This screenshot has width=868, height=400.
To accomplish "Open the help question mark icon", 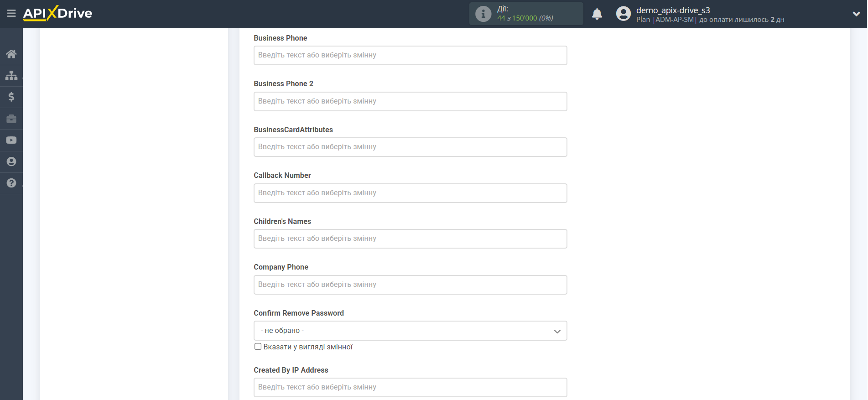I will point(11,183).
